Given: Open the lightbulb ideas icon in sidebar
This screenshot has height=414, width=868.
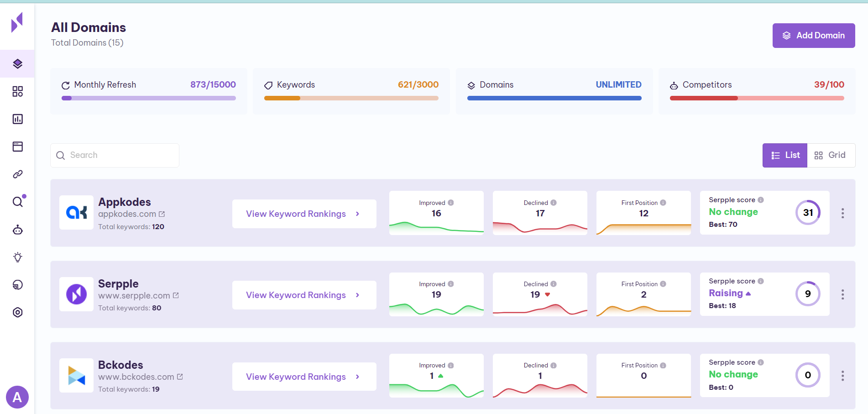Looking at the screenshot, I should [x=17, y=257].
